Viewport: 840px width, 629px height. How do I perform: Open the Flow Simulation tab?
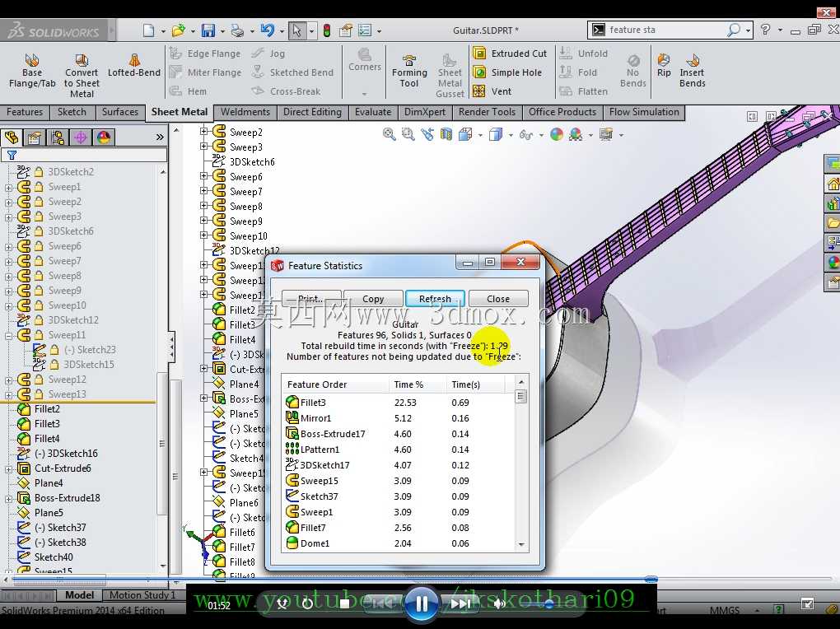point(644,112)
